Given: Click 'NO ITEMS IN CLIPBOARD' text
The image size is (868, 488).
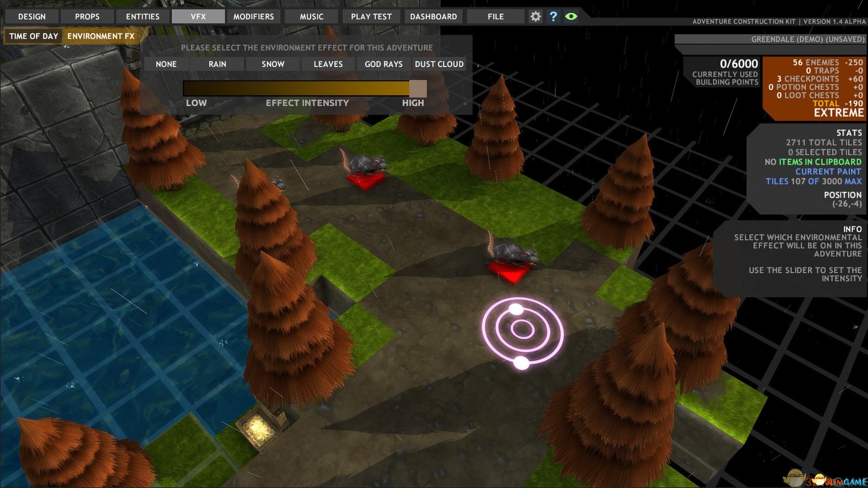Looking at the screenshot, I should (x=813, y=162).
